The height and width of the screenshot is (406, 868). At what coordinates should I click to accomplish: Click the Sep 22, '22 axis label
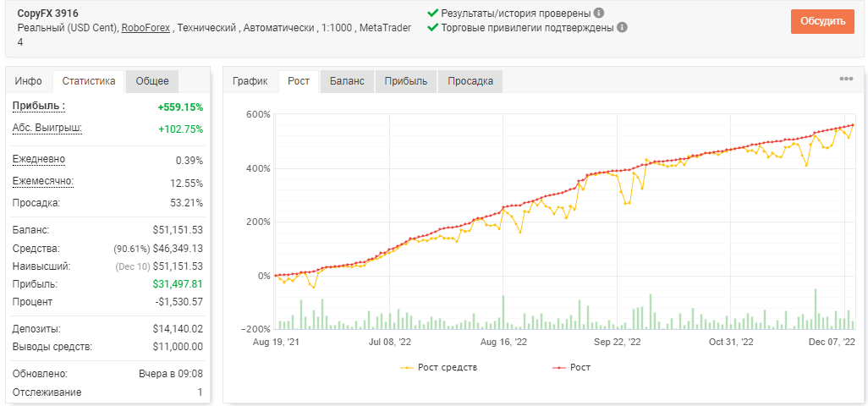(x=617, y=343)
